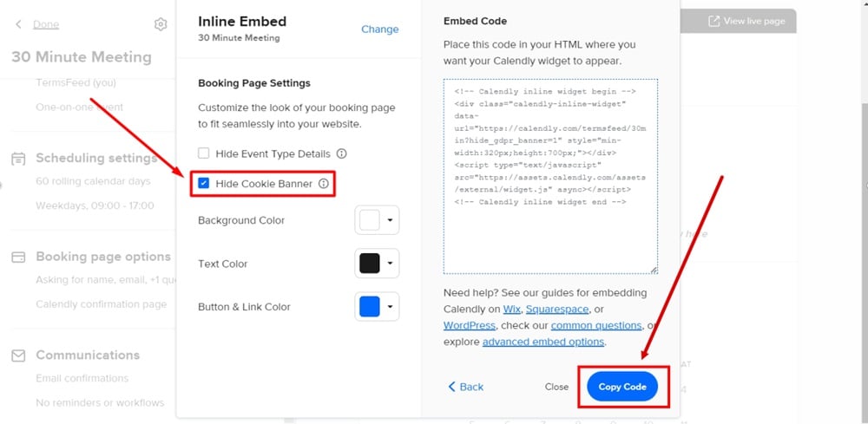
Task: Enable Hide Event Type Details checkbox
Action: tap(204, 153)
